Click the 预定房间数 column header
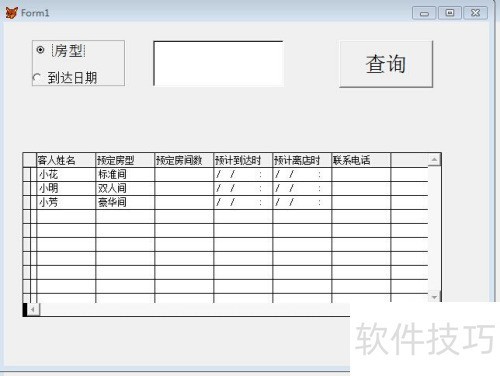500x376 pixels. 184,160
